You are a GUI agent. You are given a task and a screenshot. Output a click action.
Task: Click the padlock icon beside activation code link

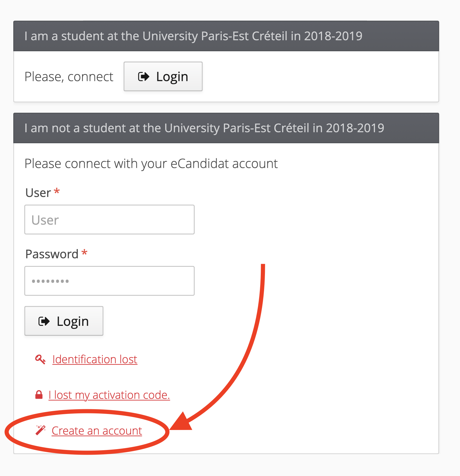[x=39, y=395]
